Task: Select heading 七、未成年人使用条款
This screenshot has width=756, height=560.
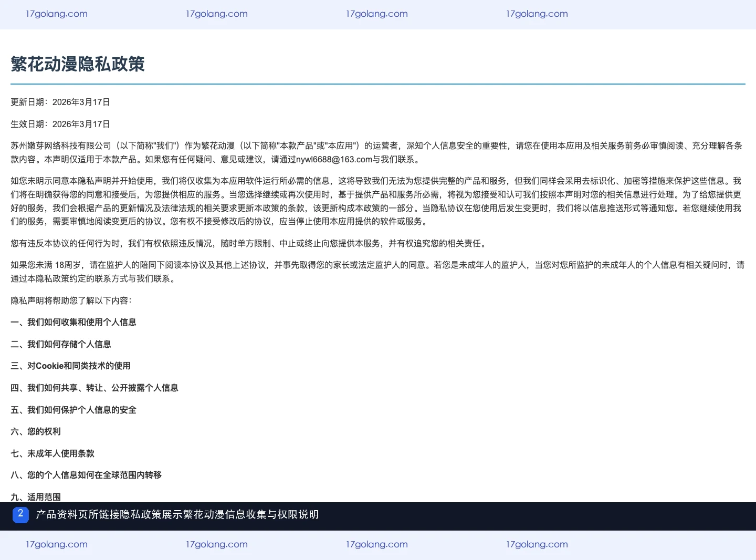Action: [52, 453]
